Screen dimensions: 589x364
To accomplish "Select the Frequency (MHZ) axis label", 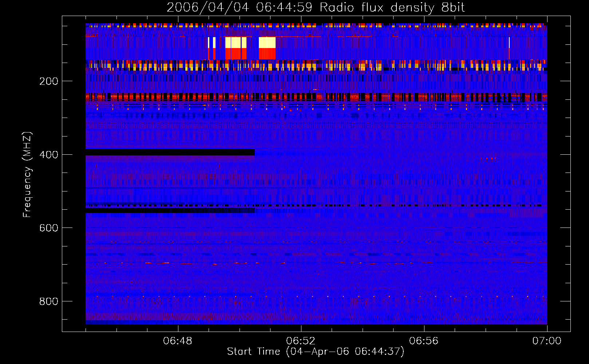I will (x=27, y=174).
